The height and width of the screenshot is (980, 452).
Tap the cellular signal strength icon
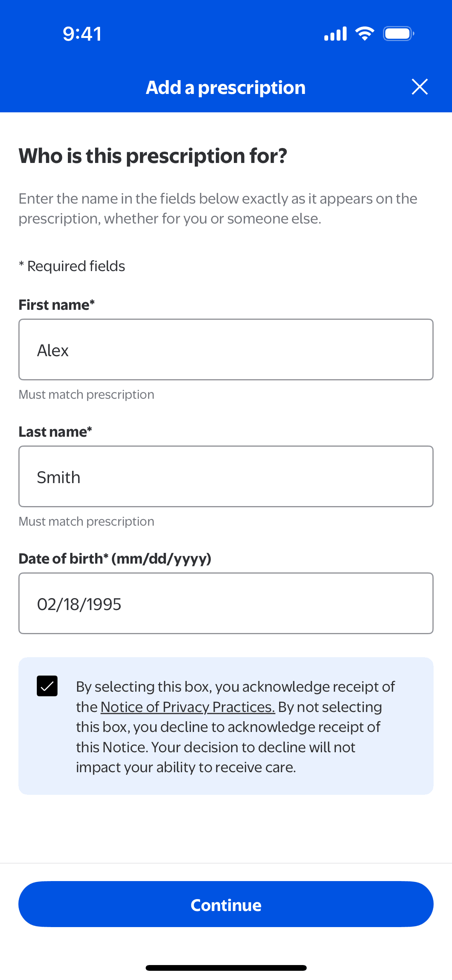click(x=335, y=34)
